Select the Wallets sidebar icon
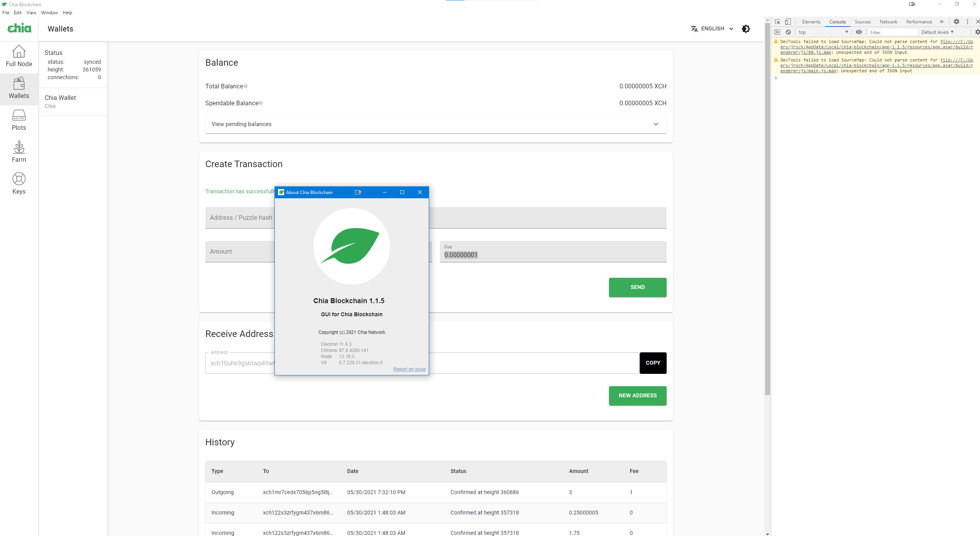980x536 pixels. tap(19, 83)
